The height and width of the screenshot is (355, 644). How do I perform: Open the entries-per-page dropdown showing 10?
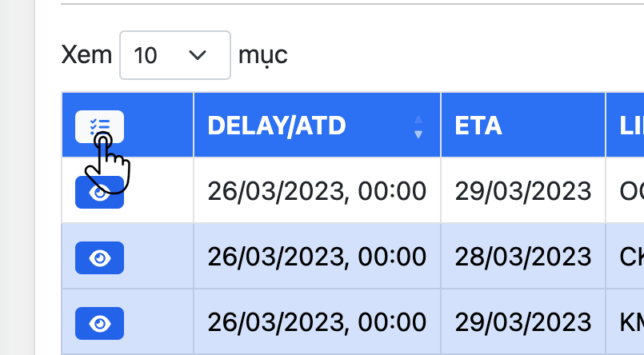174,55
